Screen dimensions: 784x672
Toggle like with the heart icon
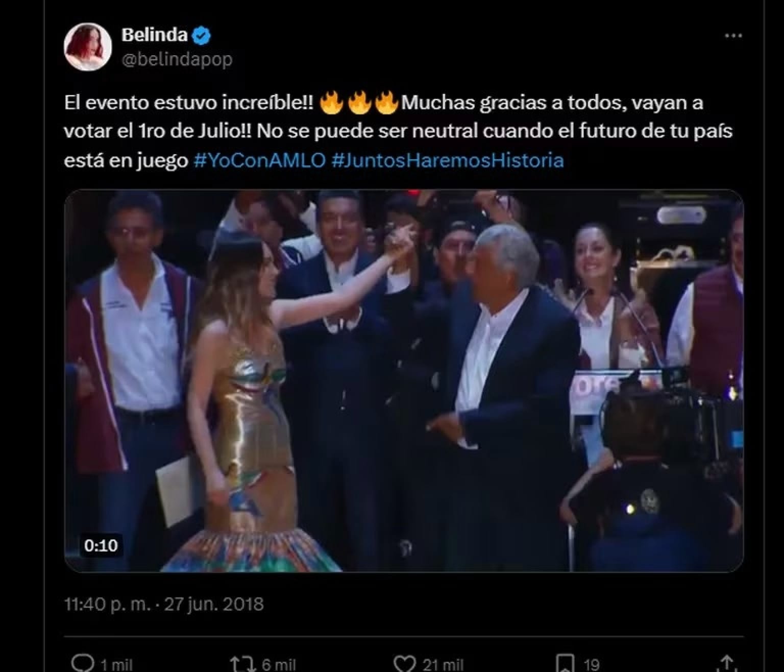406,663
